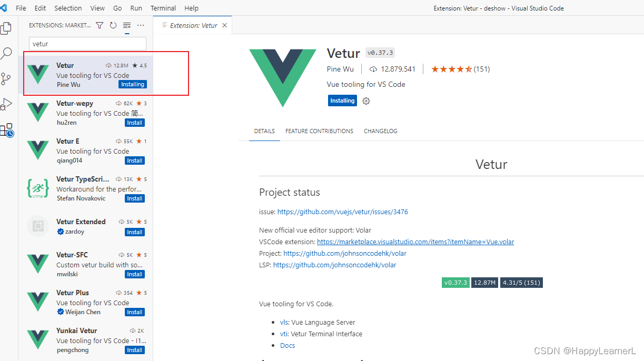Viewport: 644px width, 361px height.
Task: Open the Search view in activity bar
Action: pyautogui.click(x=6, y=53)
